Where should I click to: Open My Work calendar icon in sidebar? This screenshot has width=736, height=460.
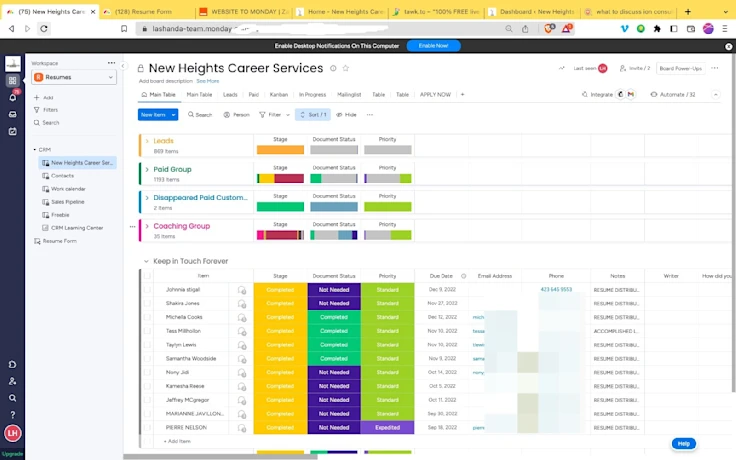(13, 131)
